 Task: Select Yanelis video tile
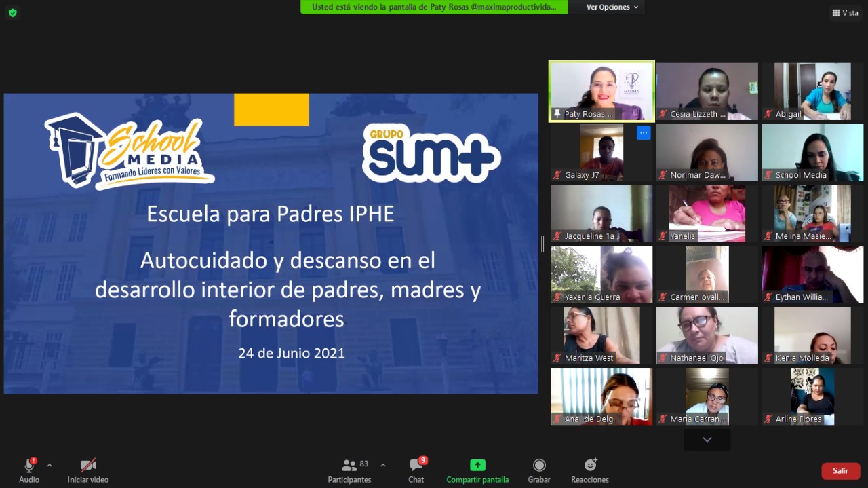pyautogui.click(x=707, y=214)
